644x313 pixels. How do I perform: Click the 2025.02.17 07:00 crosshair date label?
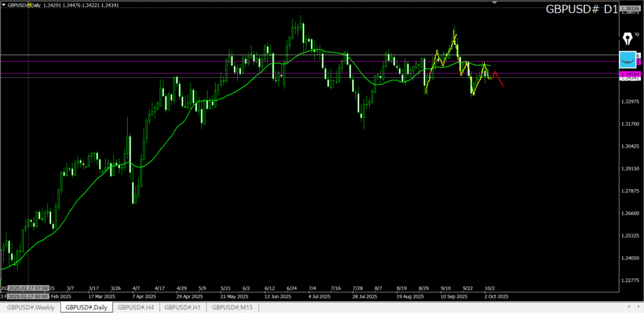click(x=29, y=288)
